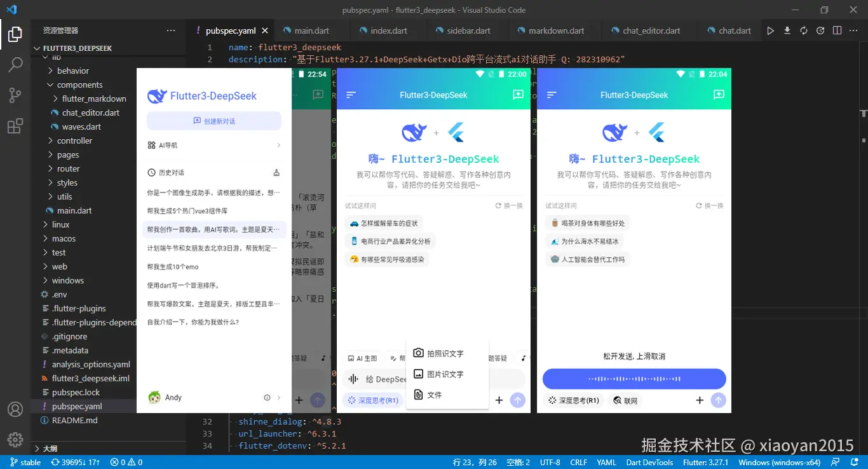
Task: Click the 人工智能会替代工作吗 suggested question
Action: (x=587, y=259)
